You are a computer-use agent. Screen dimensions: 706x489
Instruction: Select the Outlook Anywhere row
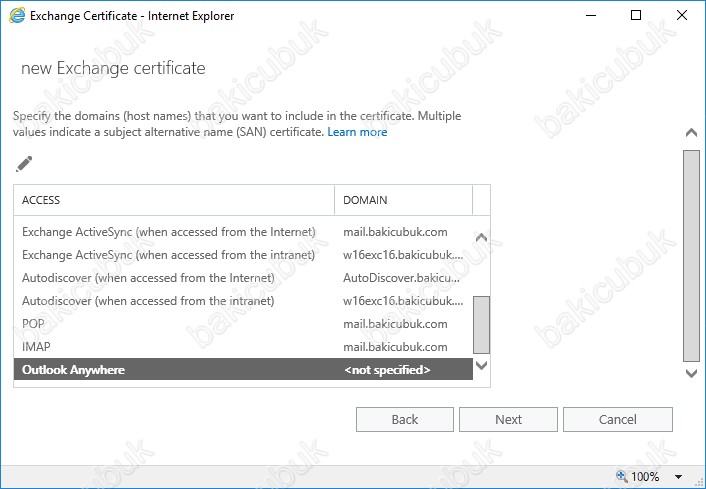243,370
